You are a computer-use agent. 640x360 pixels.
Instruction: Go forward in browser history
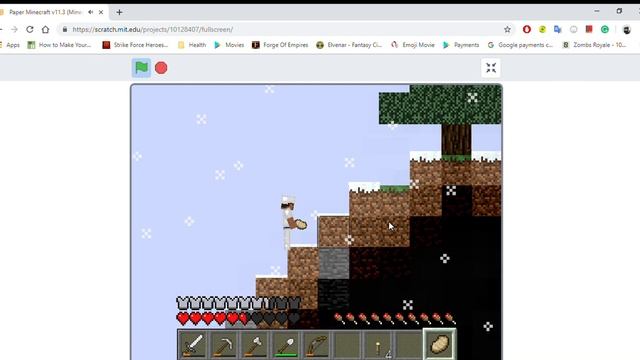point(14,29)
